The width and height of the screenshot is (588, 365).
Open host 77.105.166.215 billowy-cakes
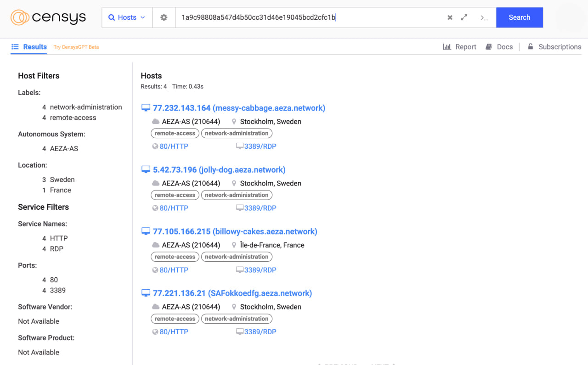[235, 231]
